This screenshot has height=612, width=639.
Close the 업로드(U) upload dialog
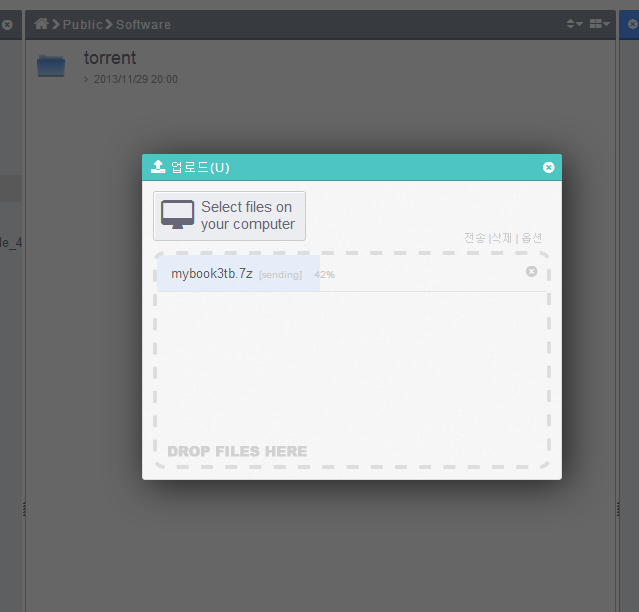pyautogui.click(x=548, y=167)
